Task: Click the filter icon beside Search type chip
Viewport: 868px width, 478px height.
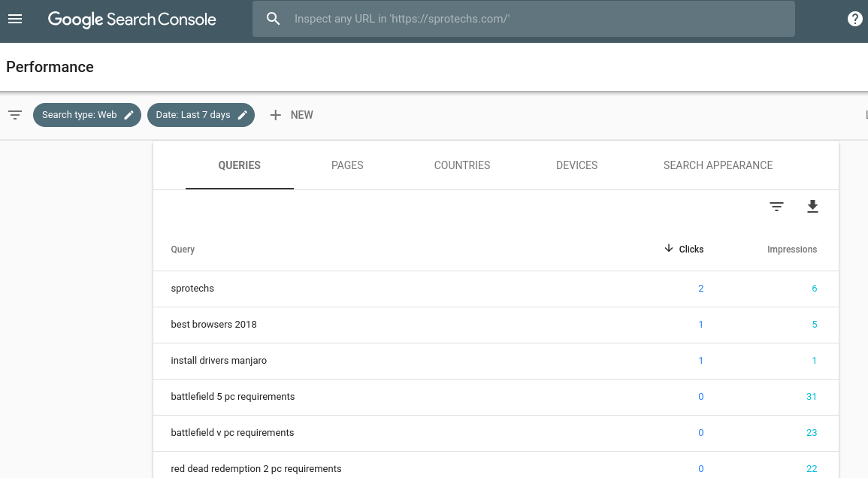Action: tap(15, 115)
